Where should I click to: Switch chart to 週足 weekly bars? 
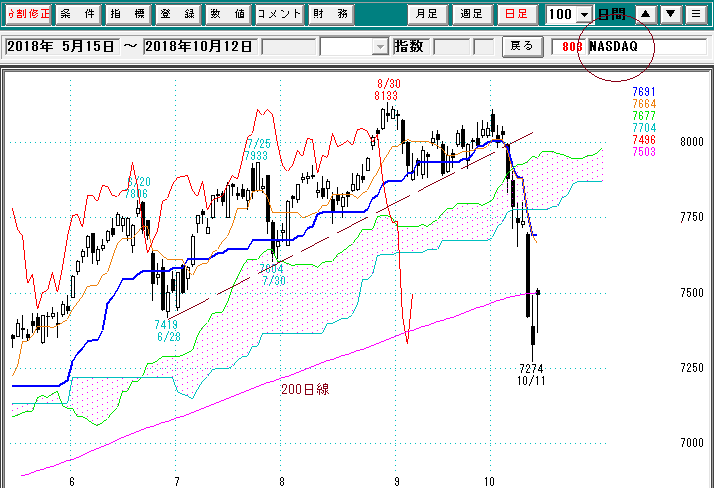pyautogui.click(x=471, y=14)
